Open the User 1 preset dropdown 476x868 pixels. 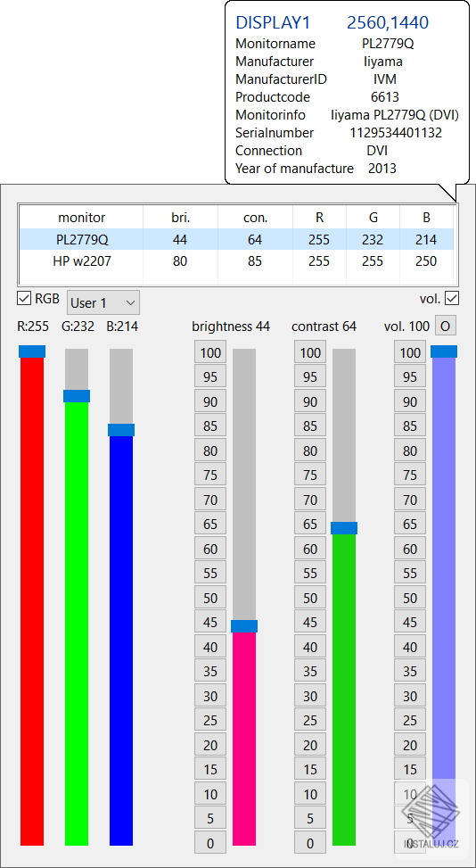pos(103,302)
